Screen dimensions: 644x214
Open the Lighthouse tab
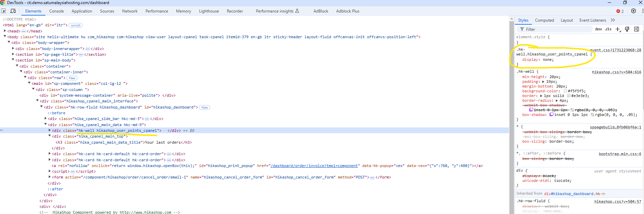pos(209,11)
